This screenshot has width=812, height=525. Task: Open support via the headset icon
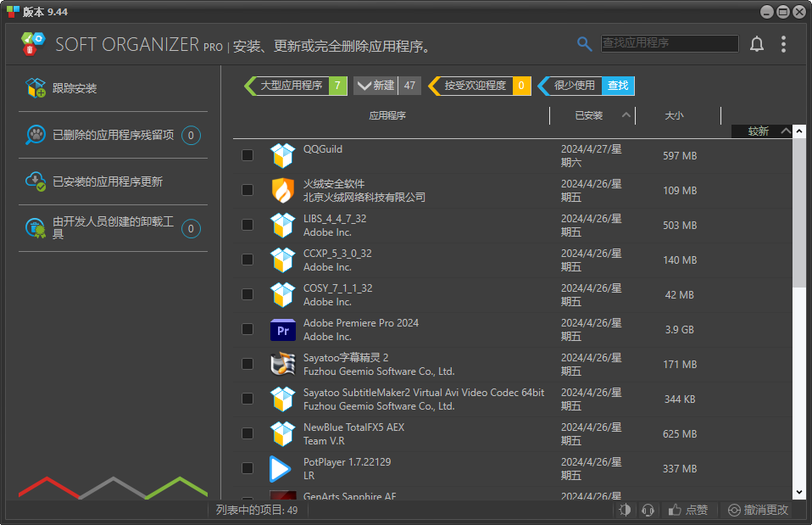click(x=648, y=510)
